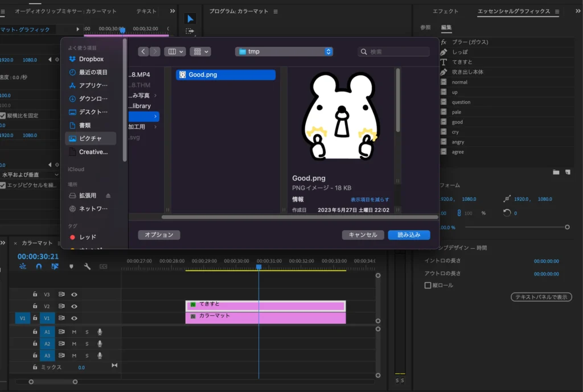
Task: Toggle the timeline snap magnet icon
Action: coord(39,266)
